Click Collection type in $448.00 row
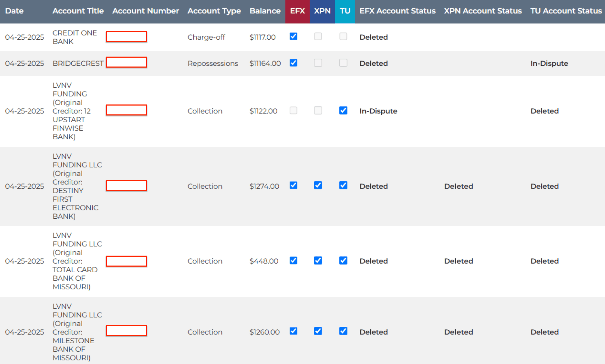 point(205,261)
